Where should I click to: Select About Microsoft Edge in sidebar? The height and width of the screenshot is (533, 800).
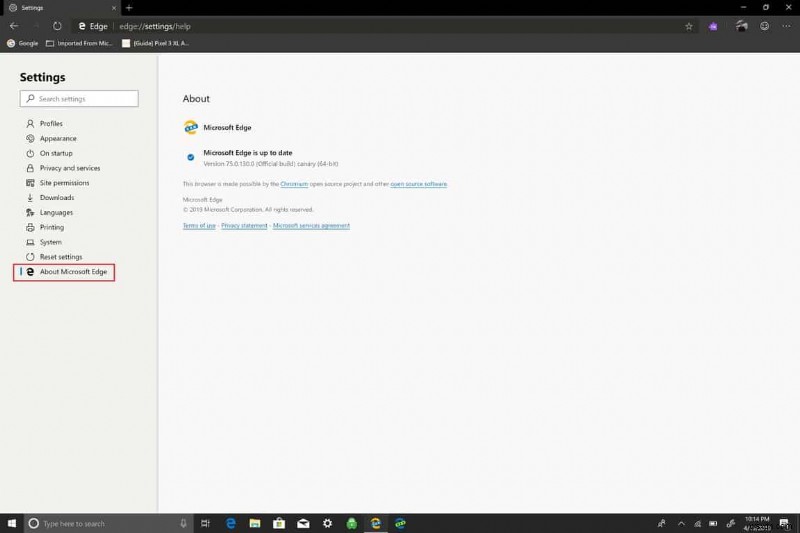64,272
